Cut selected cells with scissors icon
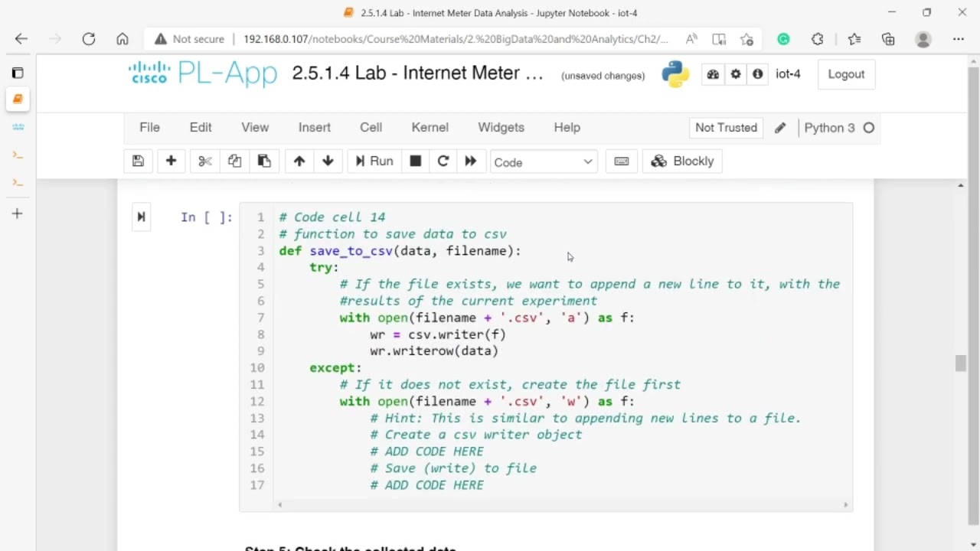980x551 pixels. [204, 161]
